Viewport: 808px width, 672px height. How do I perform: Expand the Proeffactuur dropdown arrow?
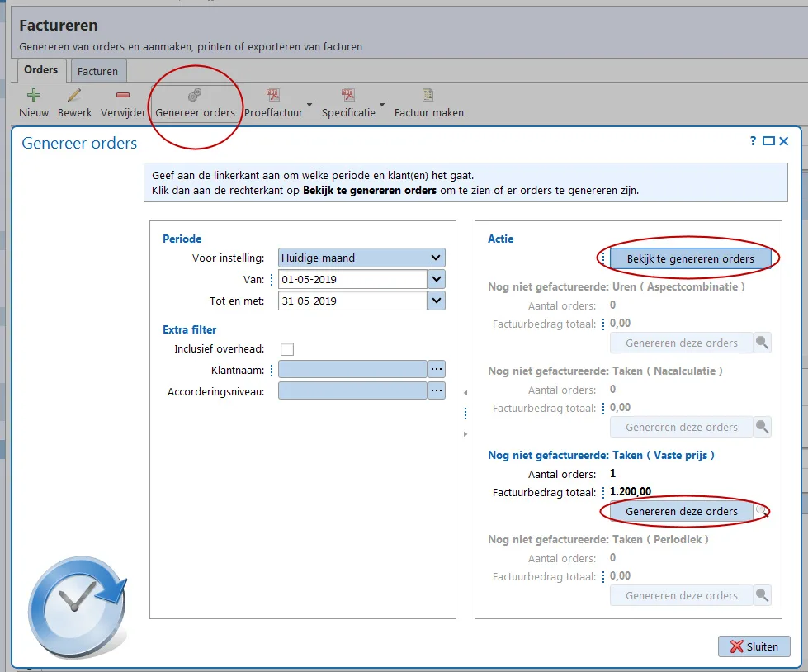click(x=309, y=105)
